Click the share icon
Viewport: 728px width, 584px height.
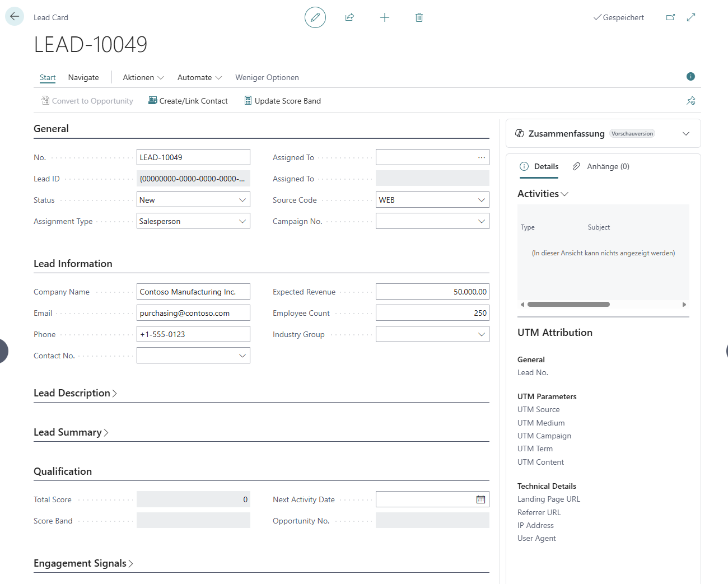350,17
